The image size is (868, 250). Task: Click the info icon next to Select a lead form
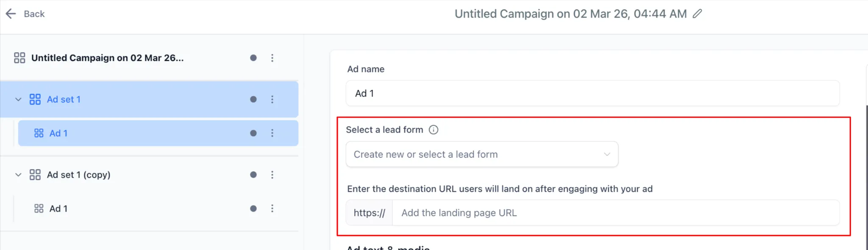click(433, 130)
